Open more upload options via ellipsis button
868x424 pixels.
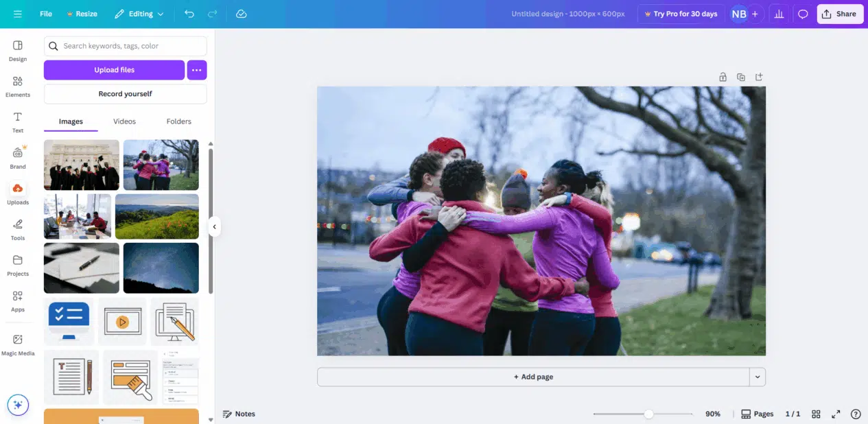[x=197, y=69]
